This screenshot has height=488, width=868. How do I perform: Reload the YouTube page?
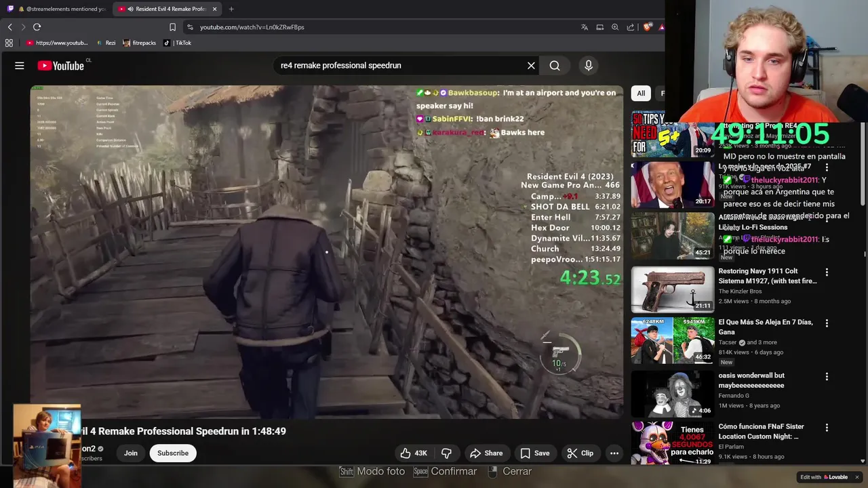(37, 27)
